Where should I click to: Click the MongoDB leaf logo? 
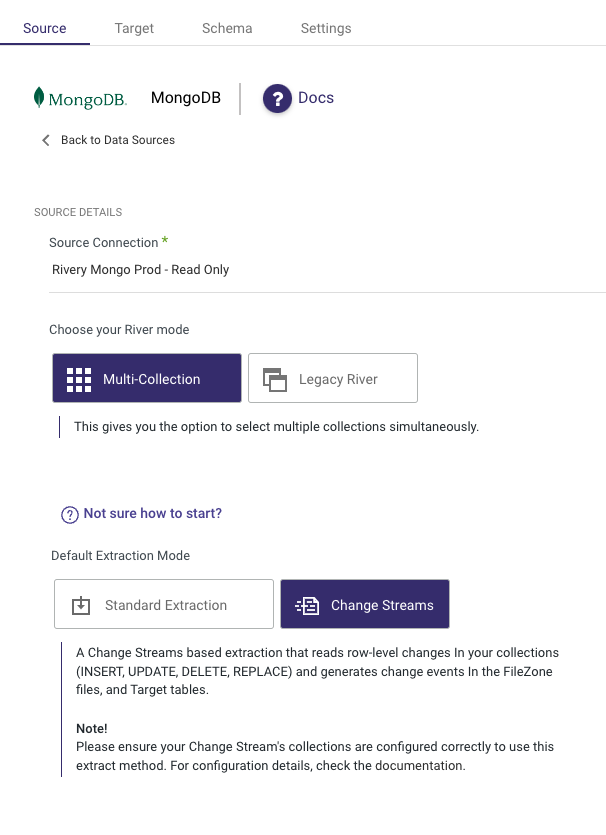(x=39, y=97)
